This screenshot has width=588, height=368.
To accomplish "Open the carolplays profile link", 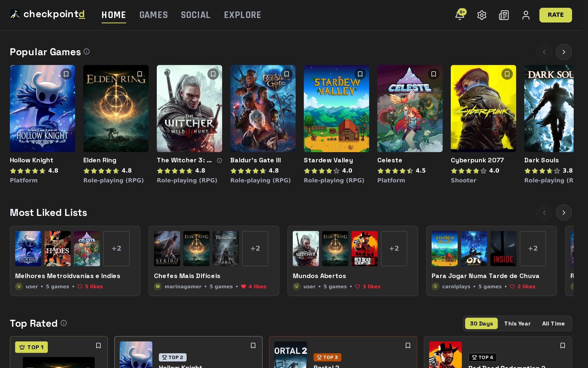I will [x=456, y=286].
